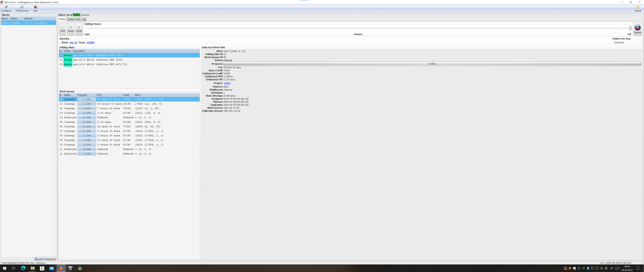Select work unit 18220 (17586, 1, 1)
Image resolution: width=644 pixels, height=272 pixels.
[129, 145]
